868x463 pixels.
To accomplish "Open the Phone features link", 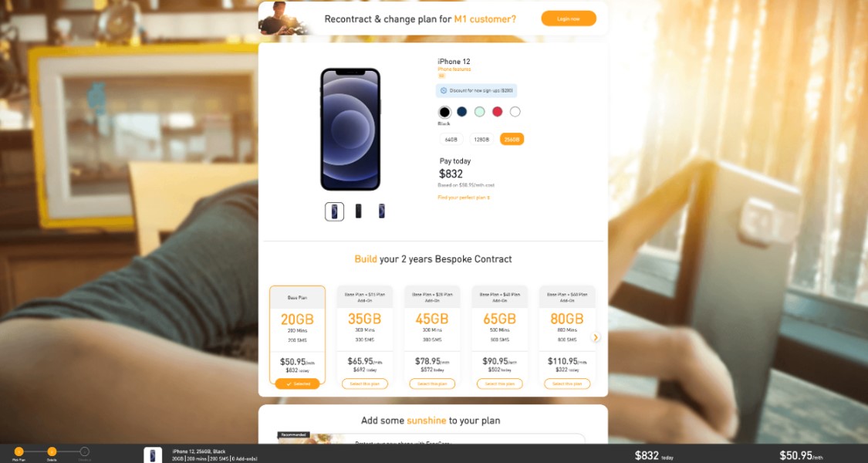I will [454, 69].
